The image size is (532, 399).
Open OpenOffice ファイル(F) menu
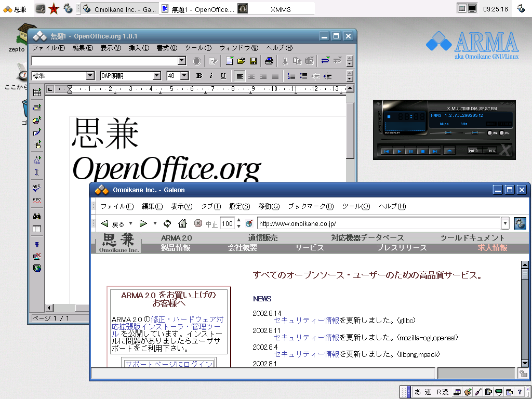point(48,48)
